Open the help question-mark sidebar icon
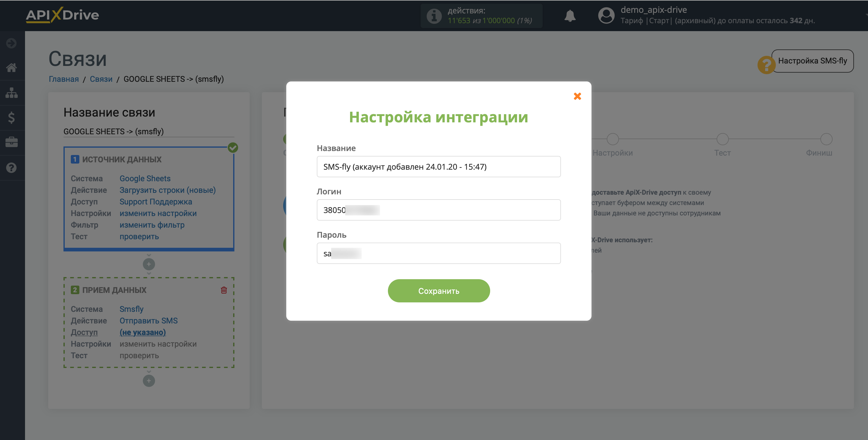868x440 pixels. (x=12, y=168)
